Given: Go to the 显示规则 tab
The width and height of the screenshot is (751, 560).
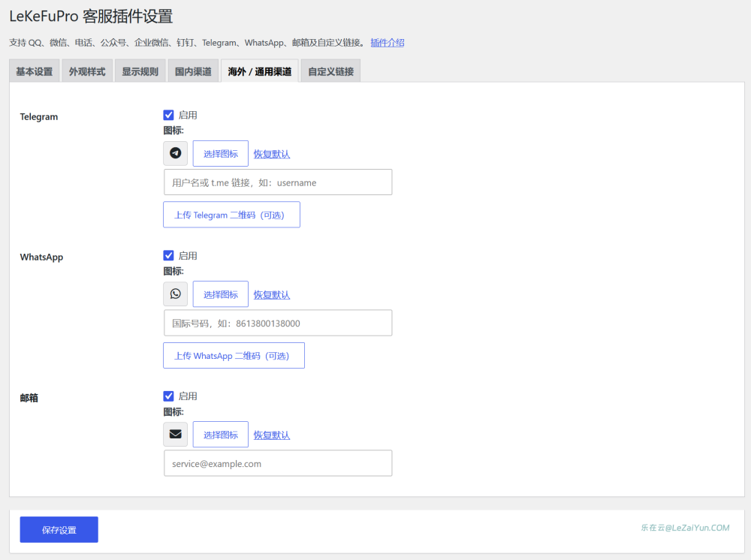Looking at the screenshot, I should click(x=140, y=71).
